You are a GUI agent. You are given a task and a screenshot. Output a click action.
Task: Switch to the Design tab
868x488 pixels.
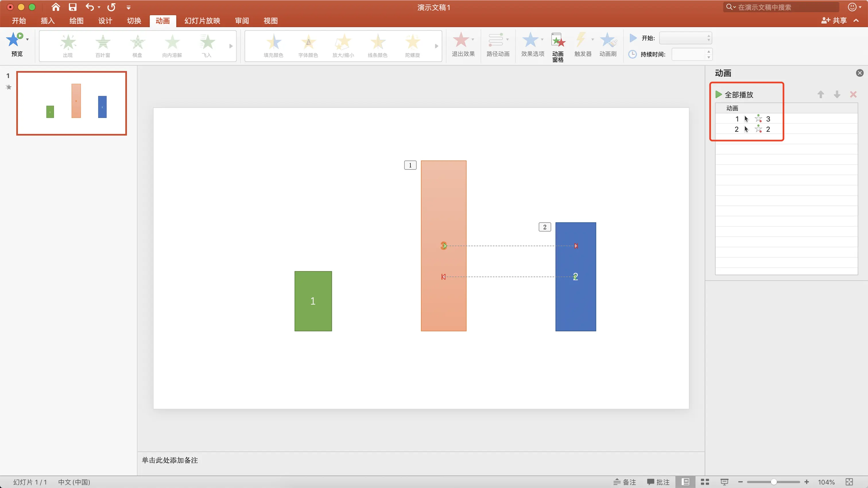click(105, 21)
